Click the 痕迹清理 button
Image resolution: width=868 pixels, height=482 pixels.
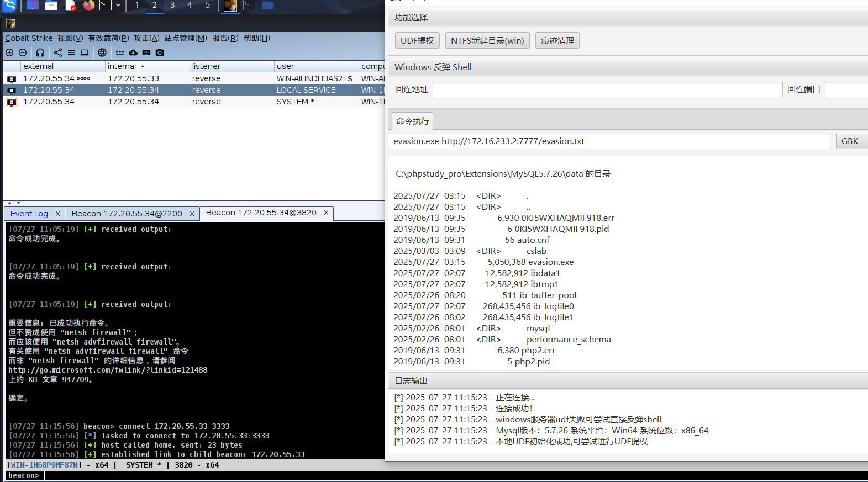557,40
